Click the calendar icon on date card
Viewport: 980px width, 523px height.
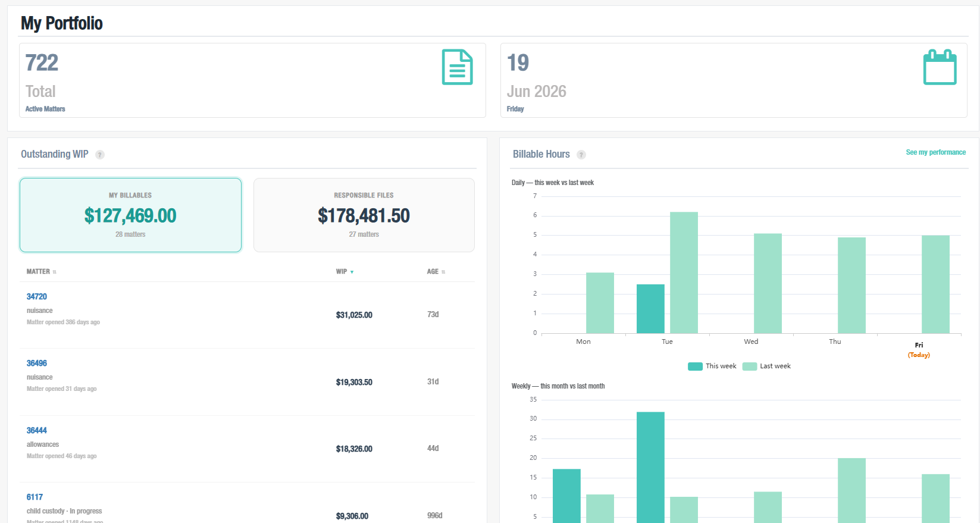[940, 67]
